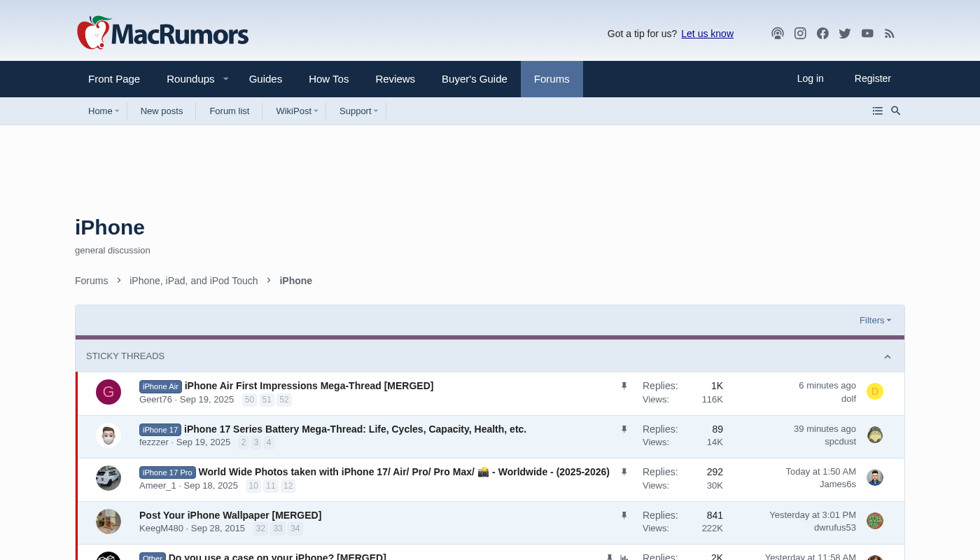Switch to the Buyer's Guide tab
The image size is (980, 560).
click(x=474, y=79)
